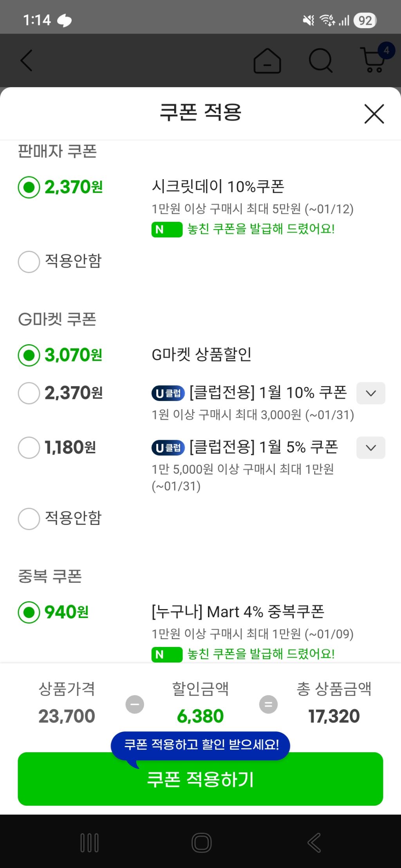This screenshot has width=401, height=868.
Task: Select the 시크릿데이 10% seller coupon
Action: (28, 187)
